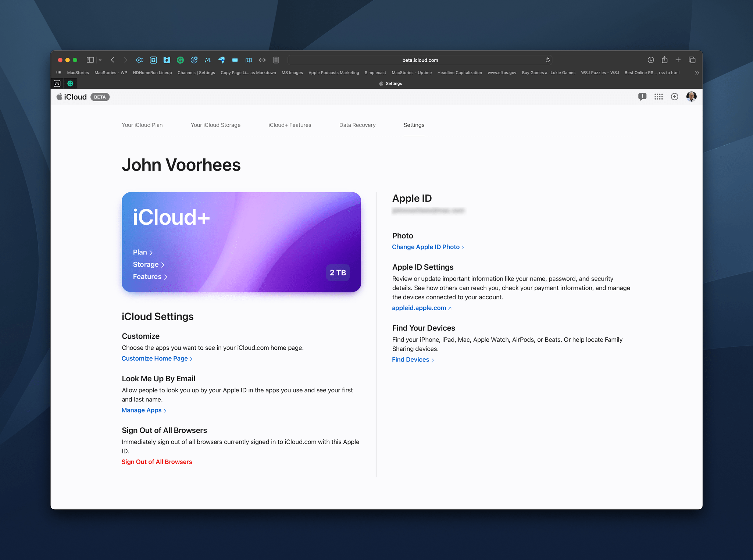Image resolution: width=753 pixels, height=560 pixels.
Task: Click the iCloud address bar input field
Action: tap(420, 60)
